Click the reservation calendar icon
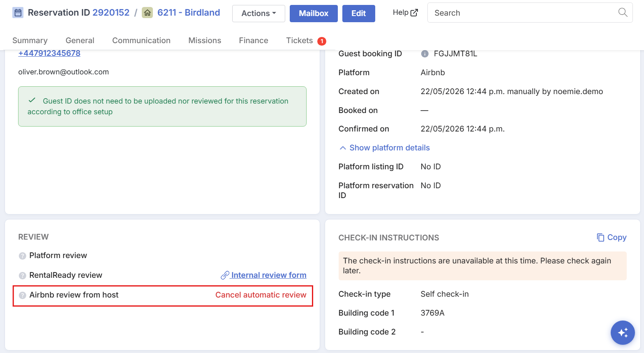The image size is (644, 353). [x=18, y=13]
